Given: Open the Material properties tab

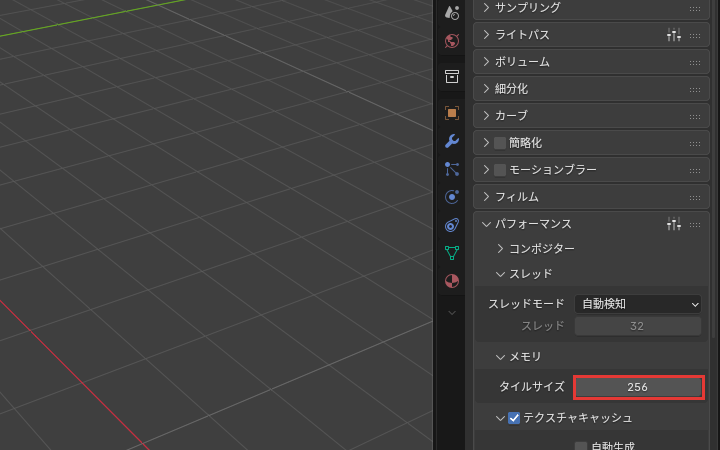Looking at the screenshot, I should pos(452,281).
